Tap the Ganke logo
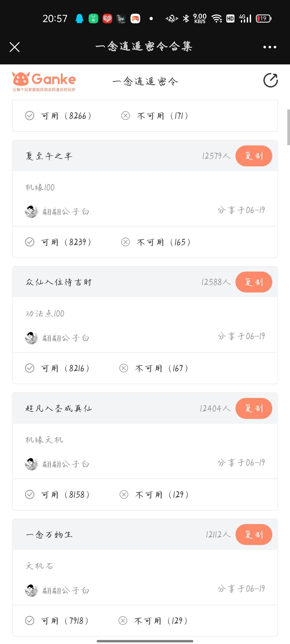This screenshot has width=290, height=644. pyautogui.click(x=44, y=82)
